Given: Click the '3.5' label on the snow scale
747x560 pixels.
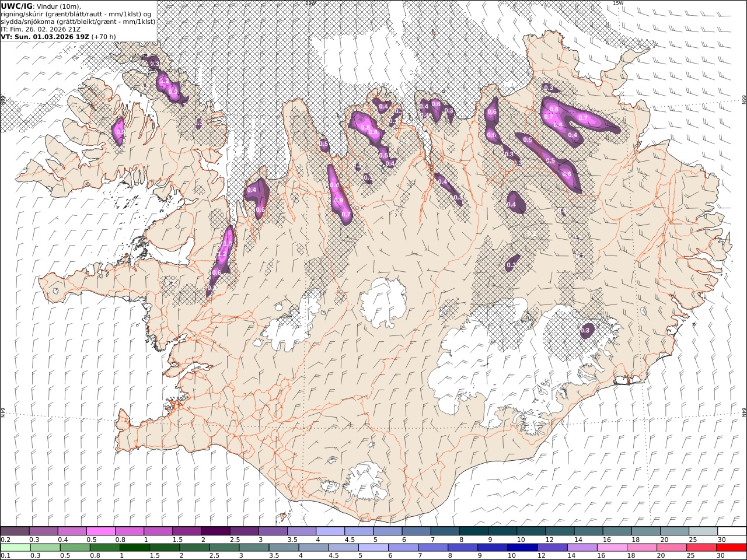Looking at the screenshot, I should (x=292, y=540).
